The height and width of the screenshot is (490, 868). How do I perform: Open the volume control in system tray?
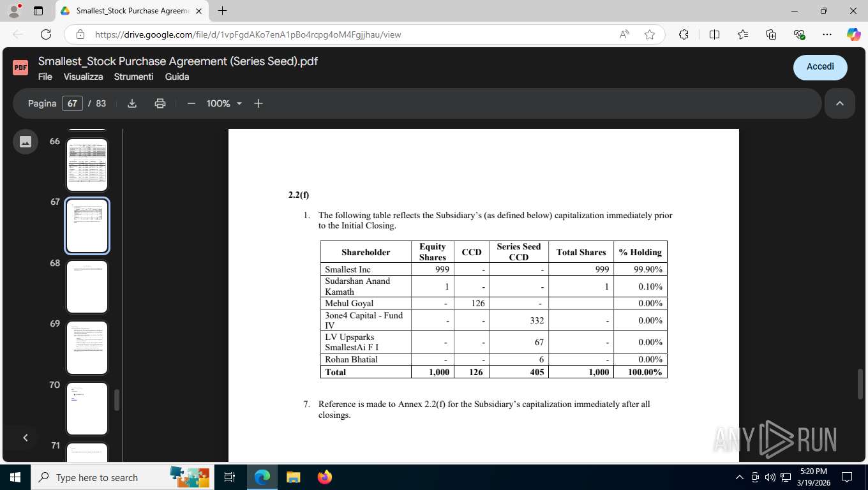coord(770,477)
